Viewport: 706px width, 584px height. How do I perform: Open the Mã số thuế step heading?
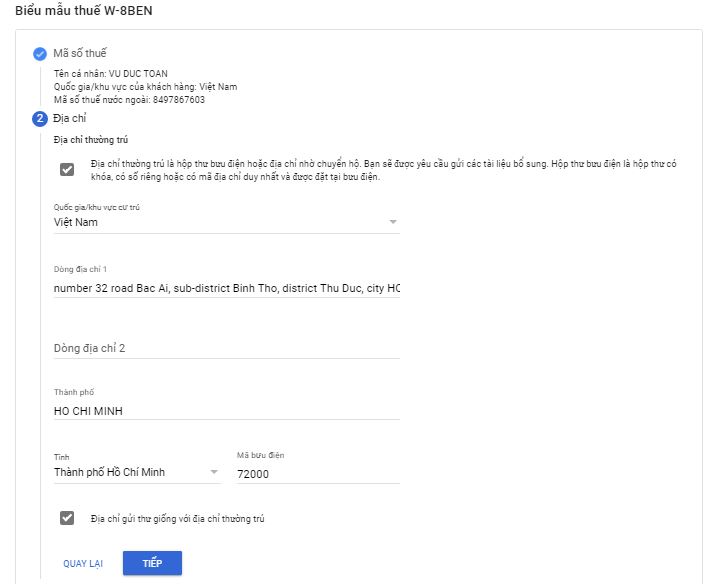(x=80, y=53)
